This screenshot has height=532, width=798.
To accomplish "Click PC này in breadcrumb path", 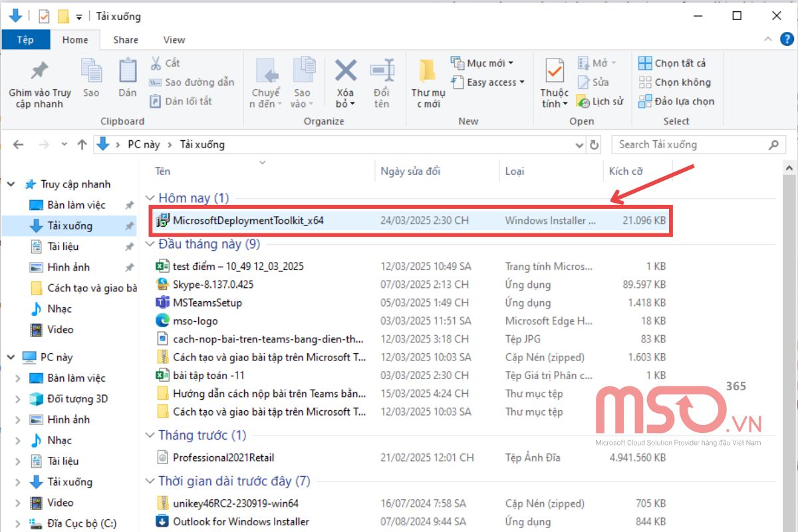I will click(144, 144).
